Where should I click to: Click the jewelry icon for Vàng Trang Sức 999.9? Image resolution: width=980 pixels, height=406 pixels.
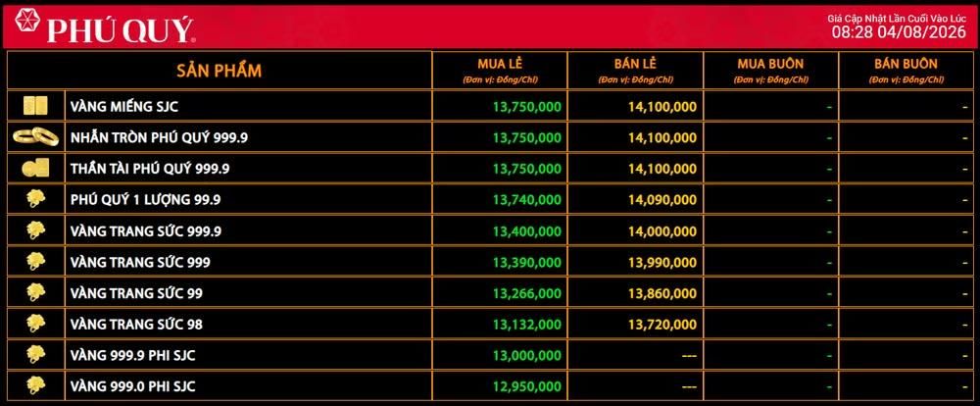pos(35,230)
